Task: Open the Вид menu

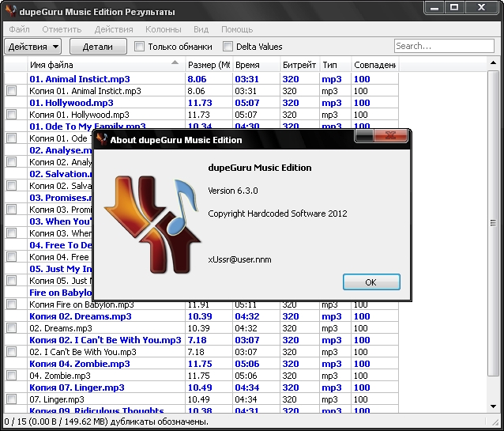Action: point(201,29)
